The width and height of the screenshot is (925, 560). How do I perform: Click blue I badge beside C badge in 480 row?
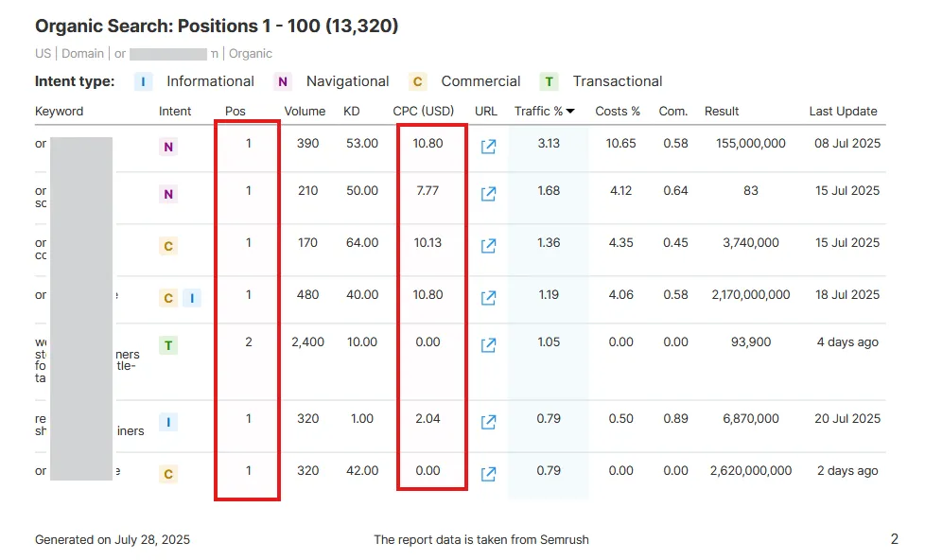[x=192, y=298]
